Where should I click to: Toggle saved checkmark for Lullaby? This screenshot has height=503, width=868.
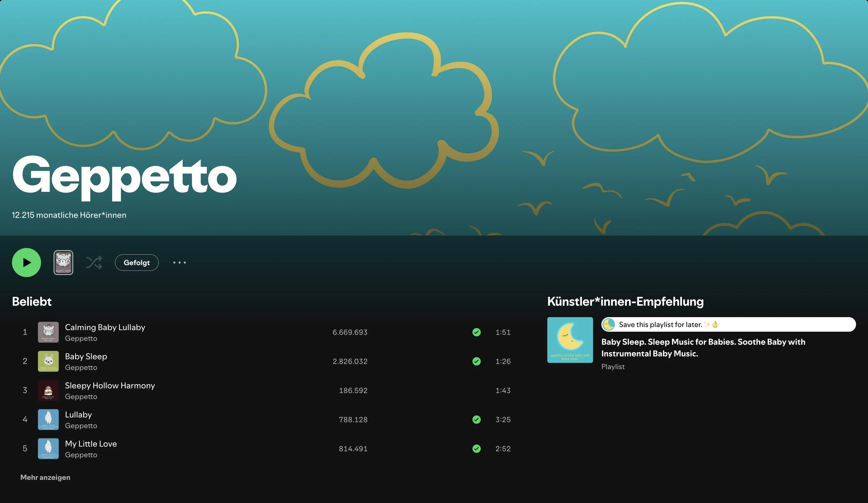477,419
